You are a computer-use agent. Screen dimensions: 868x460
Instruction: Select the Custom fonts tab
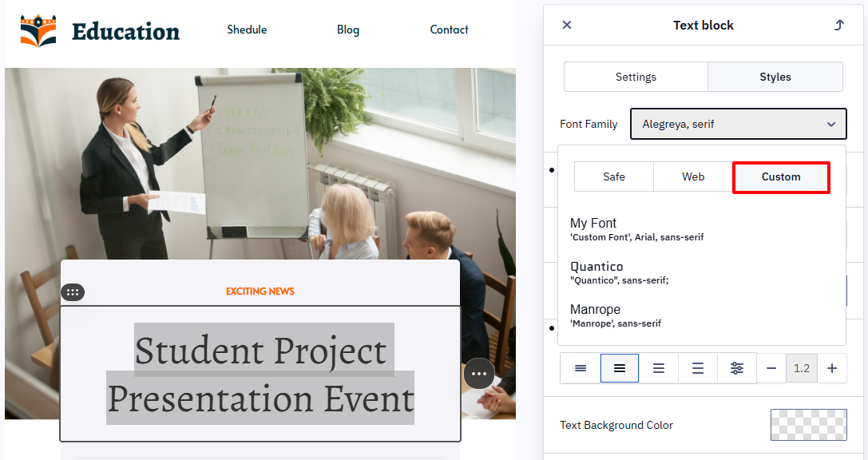[781, 177]
